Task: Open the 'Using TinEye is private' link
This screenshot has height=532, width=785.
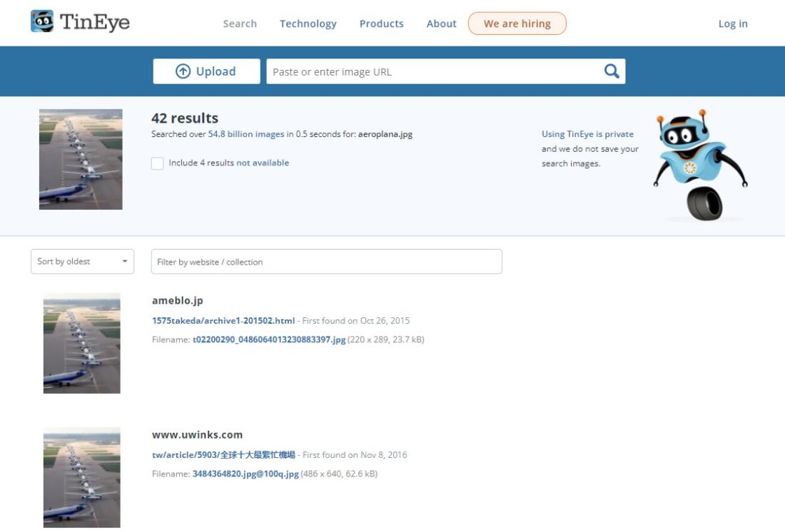Action: coord(588,134)
